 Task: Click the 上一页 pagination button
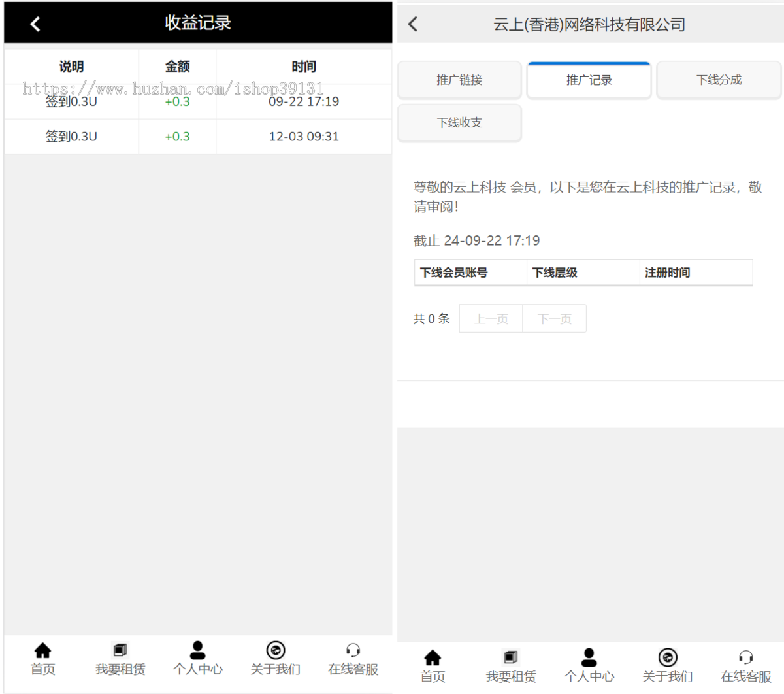point(491,319)
